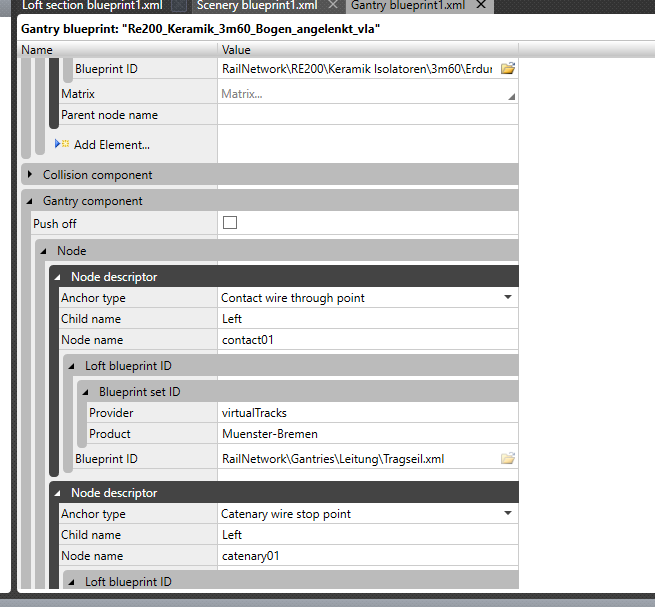Screen dimensions: 655x607
Task: Click the Add Element... link
Action: tap(112, 145)
